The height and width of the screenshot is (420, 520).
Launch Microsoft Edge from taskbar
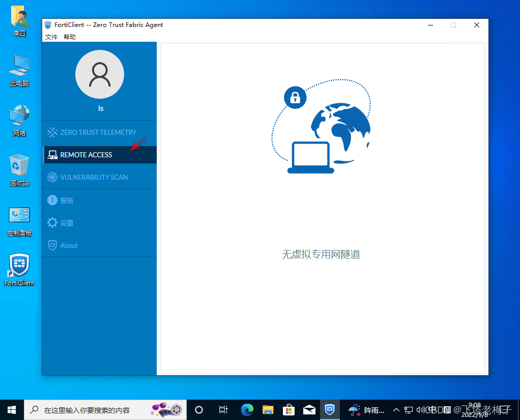tap(247, 410)
